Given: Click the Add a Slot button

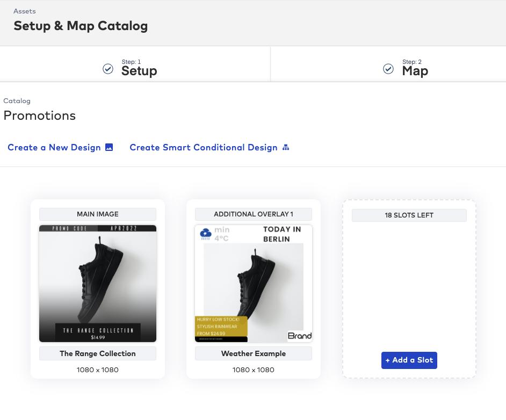Looking at the screenshot, I should coord(409,360).
